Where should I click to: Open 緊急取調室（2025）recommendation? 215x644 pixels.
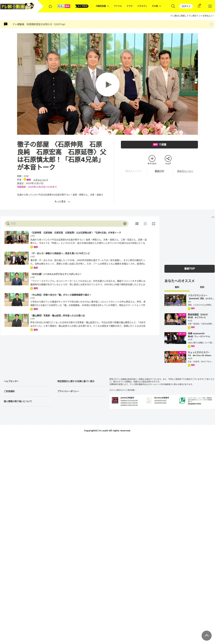(189, 321)
